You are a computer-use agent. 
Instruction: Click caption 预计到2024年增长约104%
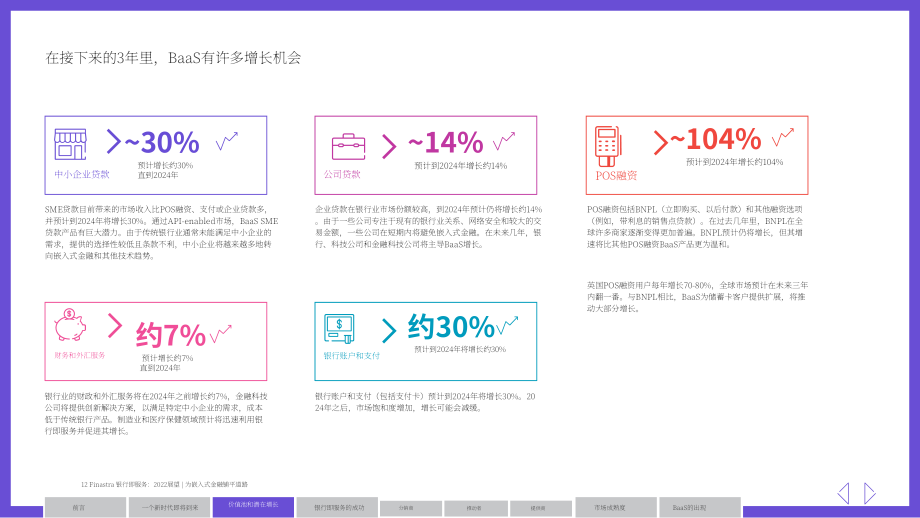tap(735, 162)
